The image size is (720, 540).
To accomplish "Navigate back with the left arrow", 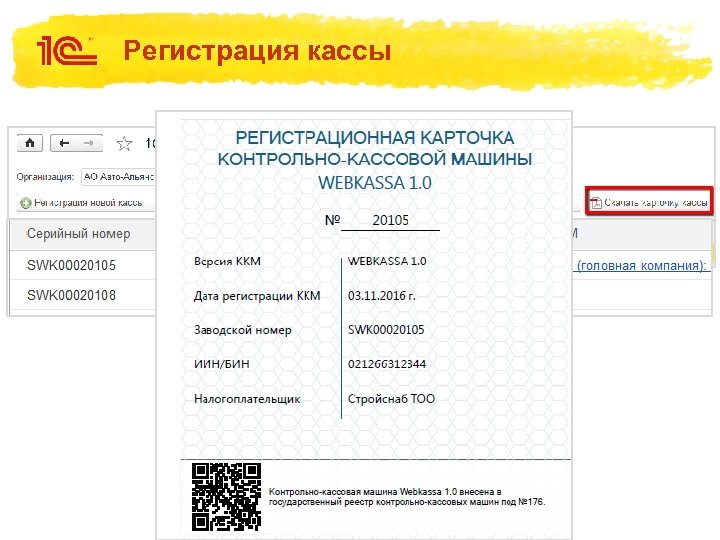I will coord(64,143).
